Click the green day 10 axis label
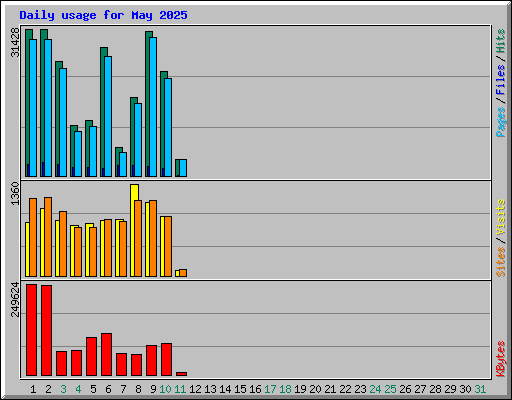512x400 pixels. coord(165,389)
